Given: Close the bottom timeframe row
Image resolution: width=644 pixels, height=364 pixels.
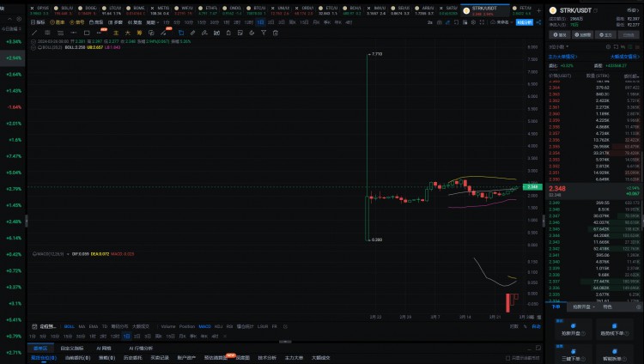Looking at the screenshot, I should pyautogui.click(x=225, y=336).
